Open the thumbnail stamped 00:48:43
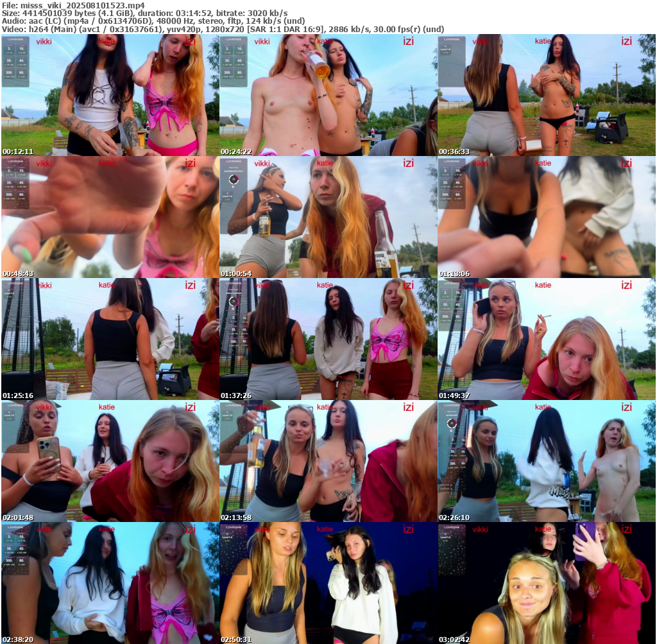Image resolution: width=657 pixels, height=644 pixels. click(110, 217)
